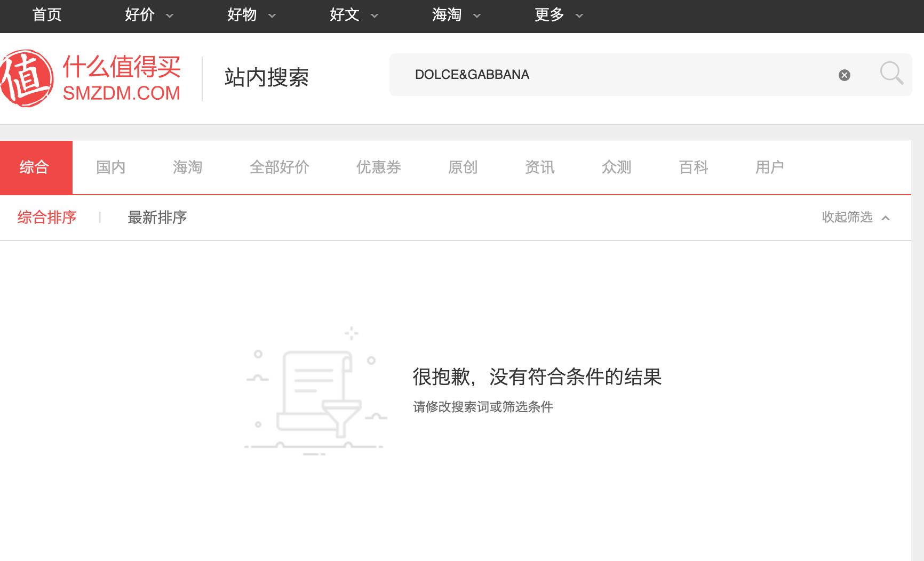
Task: Click inside the DOLCE&GABBANA search field
Action: tap(587, 75)
